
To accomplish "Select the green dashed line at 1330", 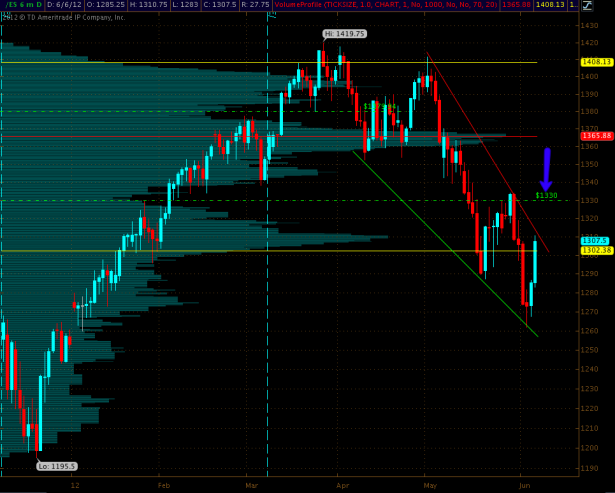I will click(285, 200).
